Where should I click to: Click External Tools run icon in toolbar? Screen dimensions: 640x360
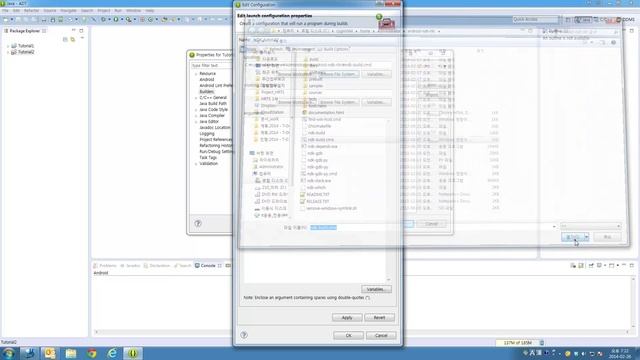click(129, 20)
